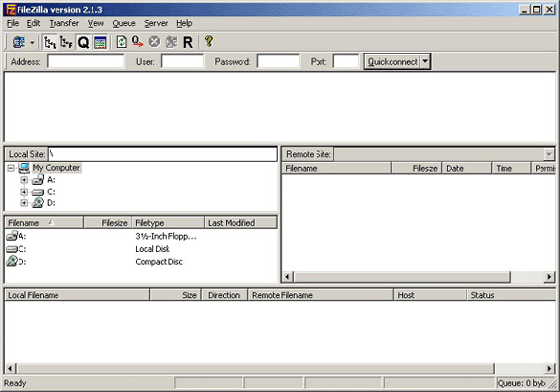Open the Quickconnect history dropdown arrow
This screenshot has height=392, width=560.
pyautogui.click(x=425, y=61)
